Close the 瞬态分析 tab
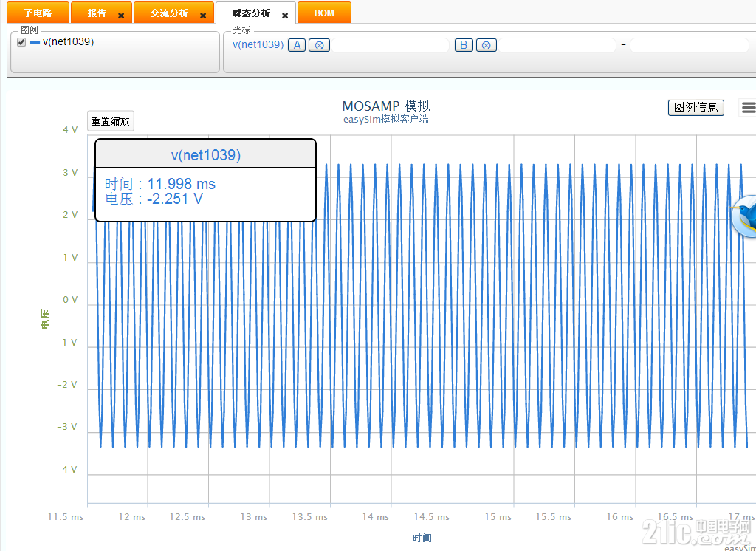Viewport: 756px width, 551px height. tap(285, 16)
